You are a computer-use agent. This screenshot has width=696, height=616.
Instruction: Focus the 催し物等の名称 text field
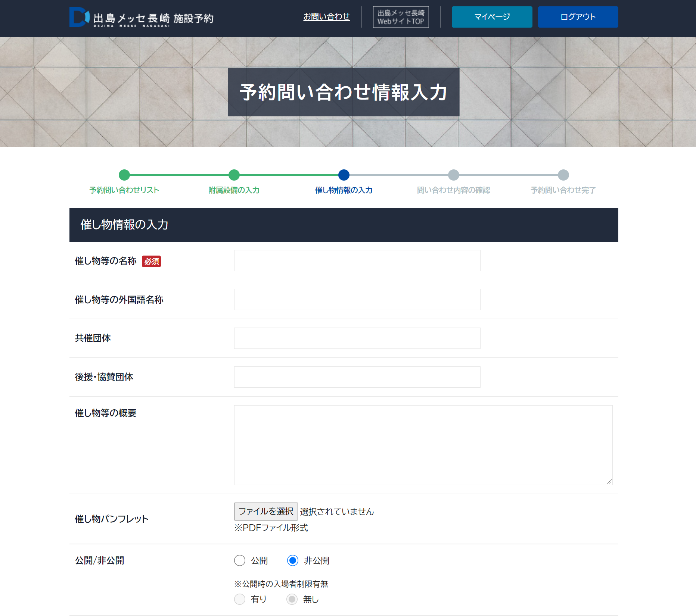point(357,261)
